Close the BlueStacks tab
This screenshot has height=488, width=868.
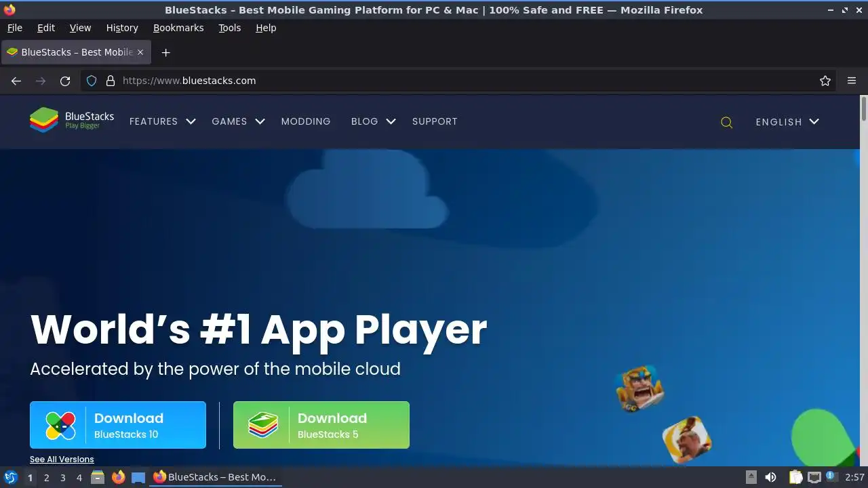tap(140, 52)
